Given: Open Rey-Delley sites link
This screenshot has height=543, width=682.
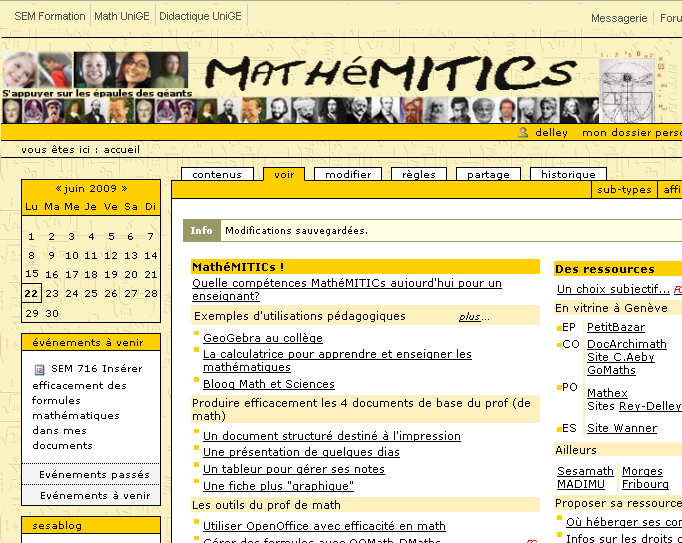Looking at the screenshot, I should pyautogui.click(x=650, y=406).
